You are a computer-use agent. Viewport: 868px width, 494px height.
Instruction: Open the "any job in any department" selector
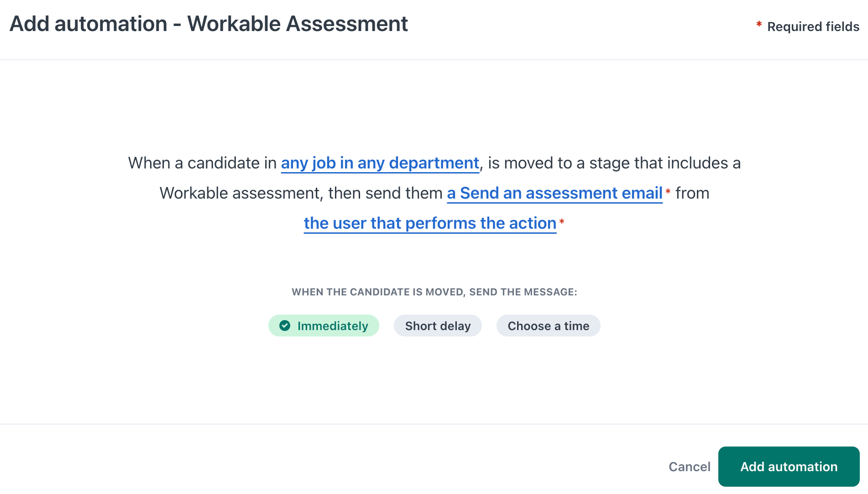click(380, 163)
